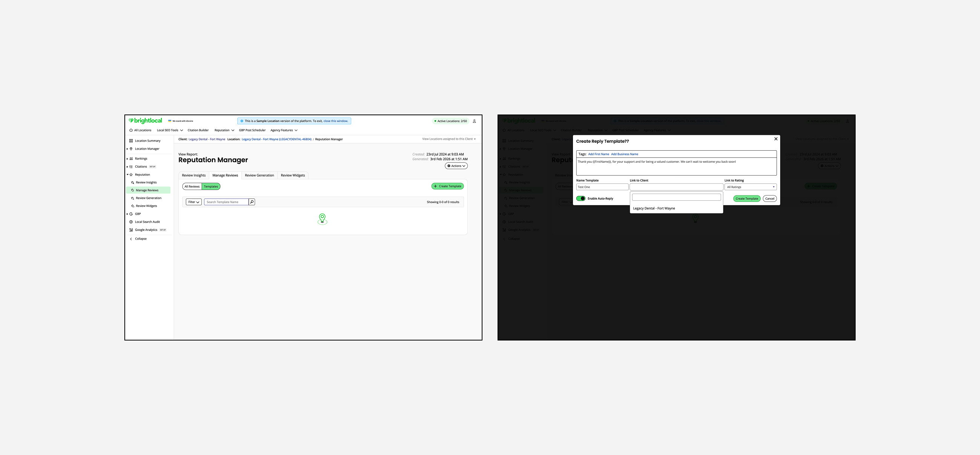Go to GBP Post Scheduler in the left screen nav
The width and height of the screenshot is (980, 455).
(x=252, y=130)
